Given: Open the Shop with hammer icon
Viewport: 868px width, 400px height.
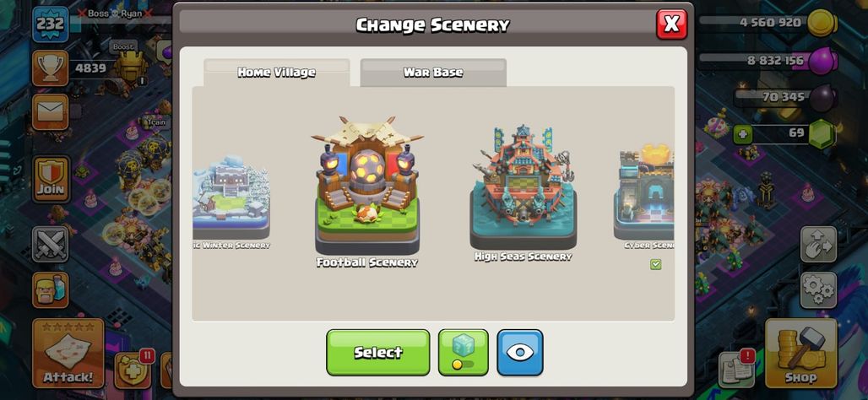Looking at the screenshot, I should (x=801, y=353).
